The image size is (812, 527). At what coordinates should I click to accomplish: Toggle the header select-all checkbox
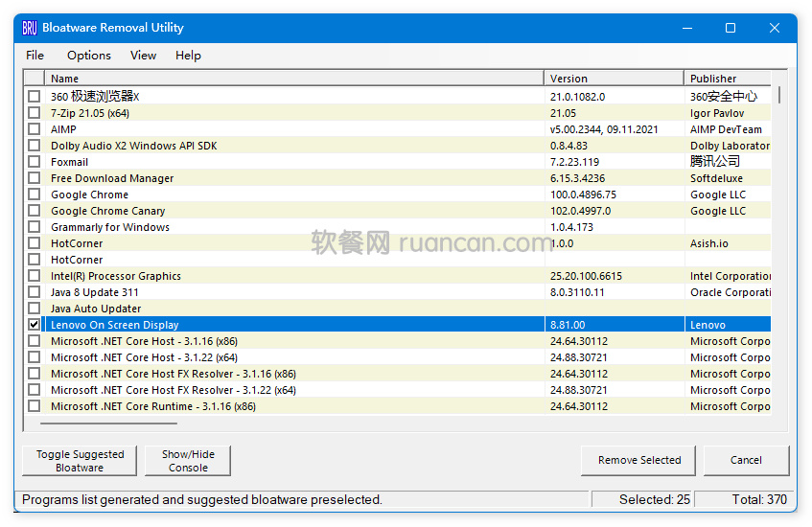(x=35, y=79)
